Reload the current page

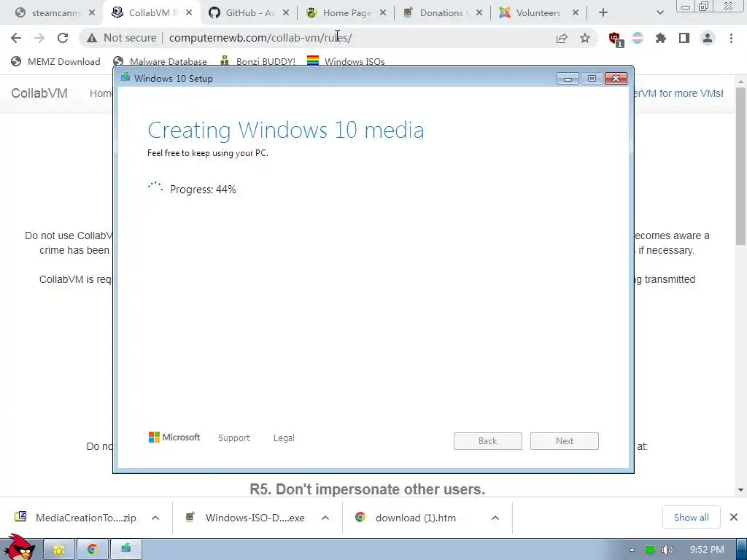coord(63,38)
